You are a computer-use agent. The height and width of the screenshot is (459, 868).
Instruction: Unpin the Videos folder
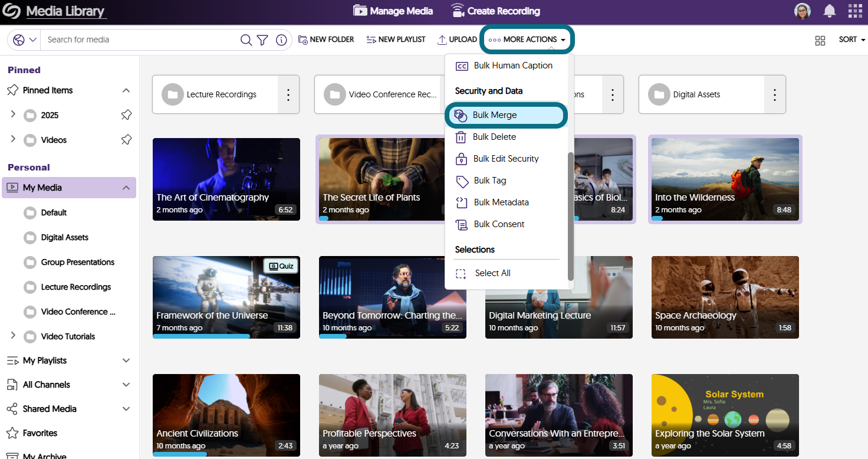coord(126,140)
